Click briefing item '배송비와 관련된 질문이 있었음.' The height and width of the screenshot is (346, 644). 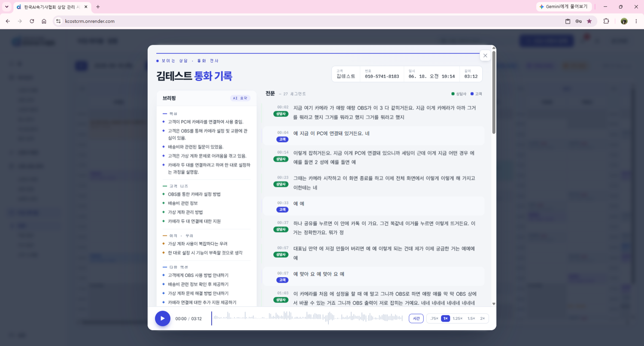[x=196, y=147]
